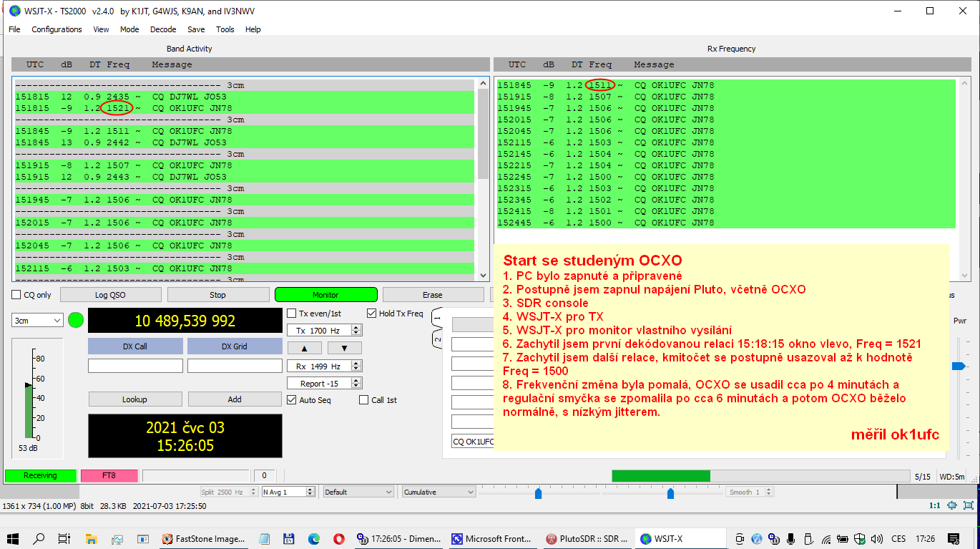The image size is (980, 549).
Task: Click the Windows Start button
Action: 13,539
